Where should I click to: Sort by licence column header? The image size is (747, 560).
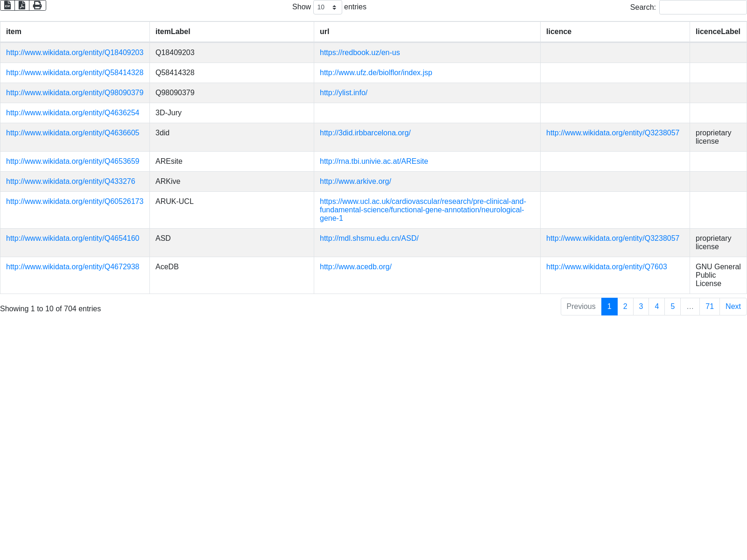[x=615, y=32]
